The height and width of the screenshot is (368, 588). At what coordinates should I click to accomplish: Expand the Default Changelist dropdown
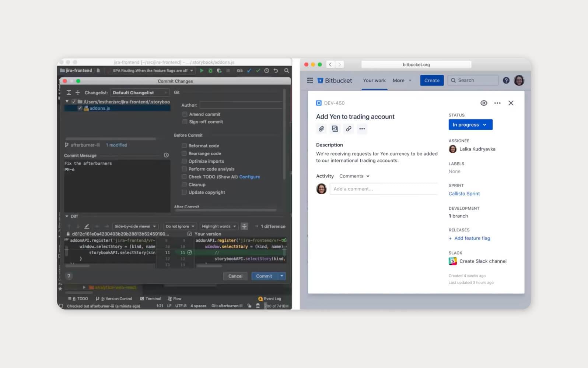(x=139, y=93)
